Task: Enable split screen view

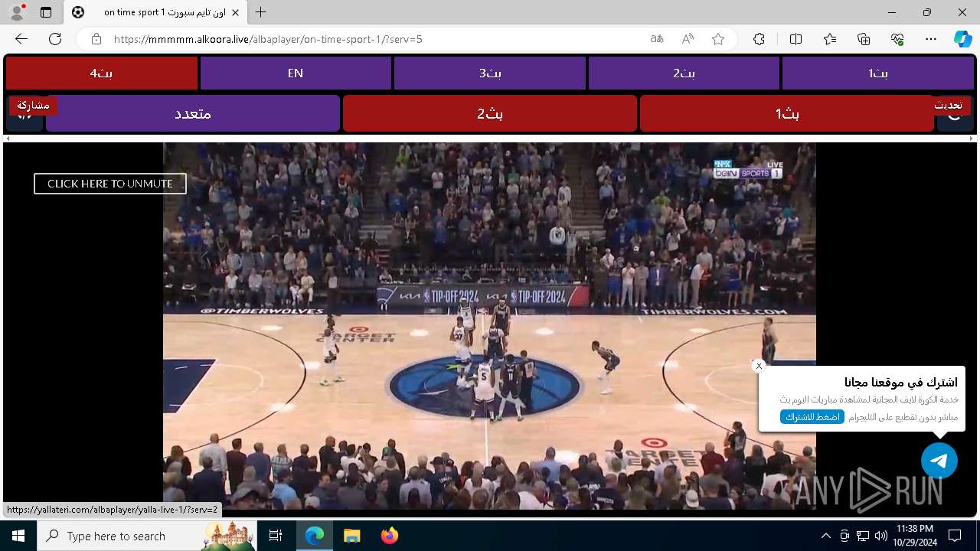Action: (795, 39)
